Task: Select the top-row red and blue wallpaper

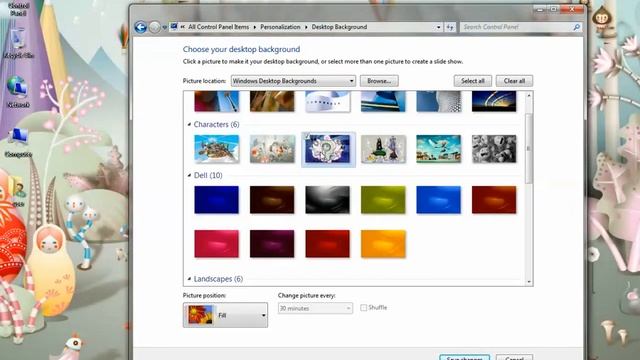Action: [x=217, y=101]
